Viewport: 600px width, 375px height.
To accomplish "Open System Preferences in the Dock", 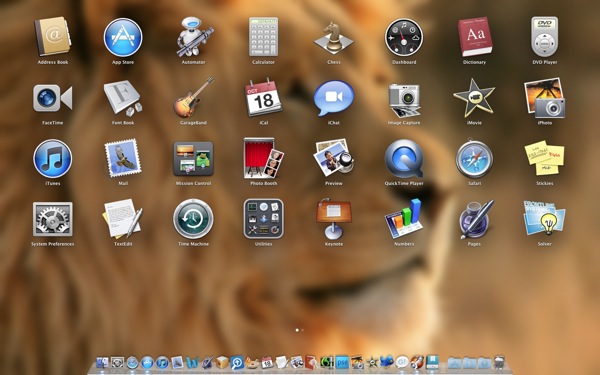I will (x=117, y=362).
